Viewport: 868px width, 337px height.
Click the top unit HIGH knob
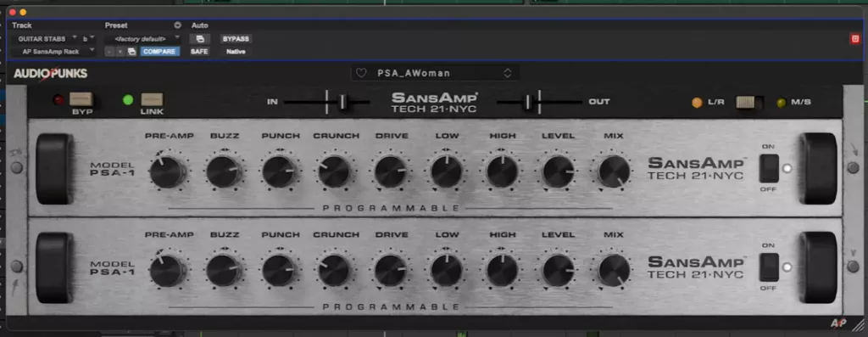502,171
